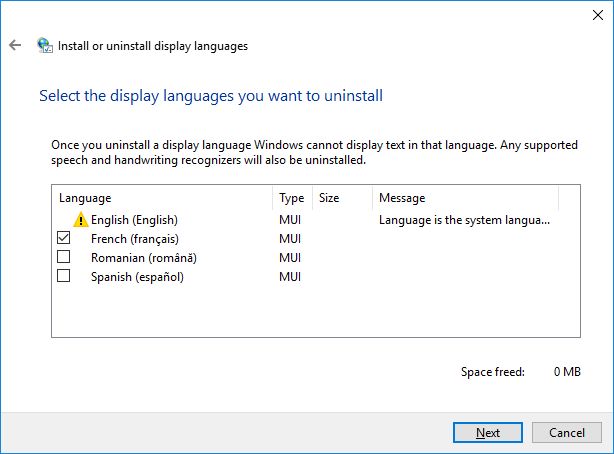Select the Spanish (español) row label
Viewport: 614px width, 454px height.
(137, 277)
